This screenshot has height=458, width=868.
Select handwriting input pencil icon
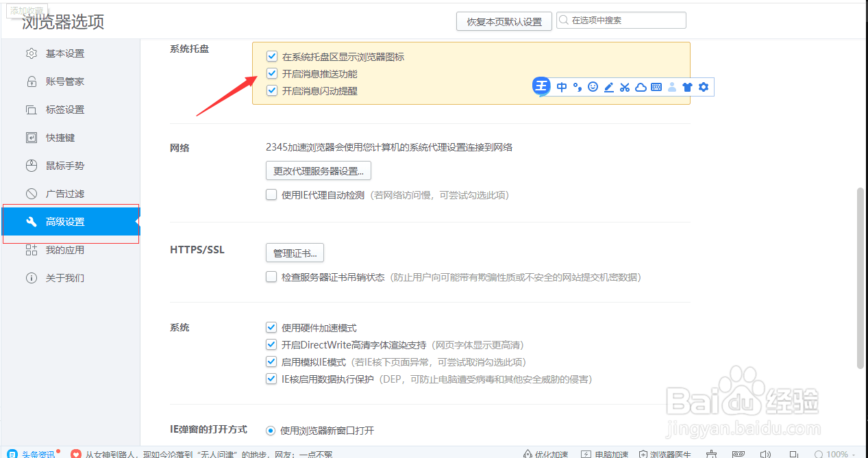click(x=608, y=87)
